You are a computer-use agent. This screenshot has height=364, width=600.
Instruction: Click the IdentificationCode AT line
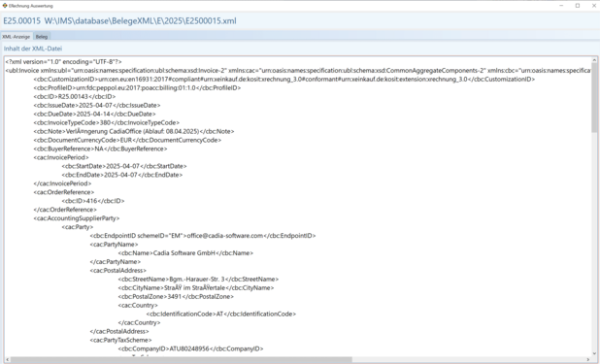[x=221, y=314]
